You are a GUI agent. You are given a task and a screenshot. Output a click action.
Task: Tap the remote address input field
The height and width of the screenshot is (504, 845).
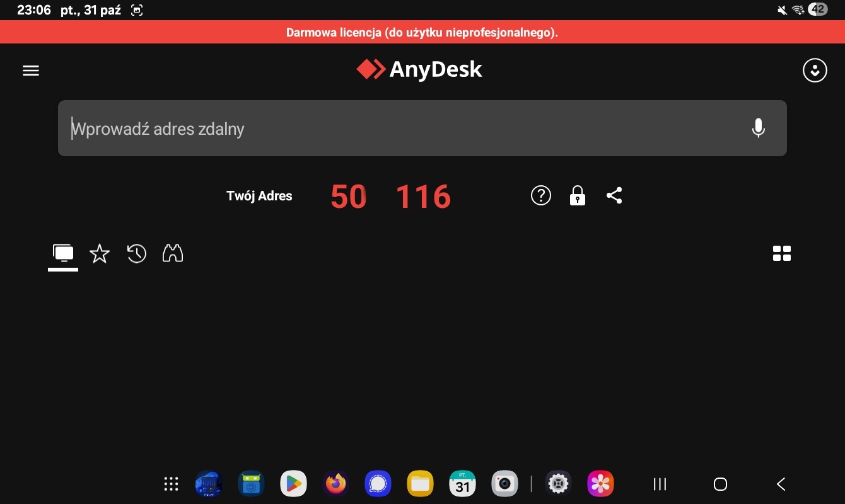[404, 129]
